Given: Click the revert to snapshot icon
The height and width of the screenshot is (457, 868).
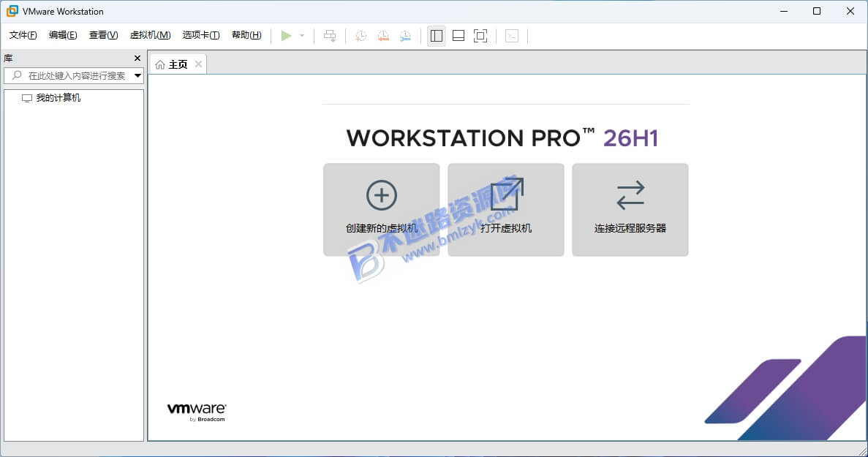Looking at the screenshot, I should (x=383, y=36).
